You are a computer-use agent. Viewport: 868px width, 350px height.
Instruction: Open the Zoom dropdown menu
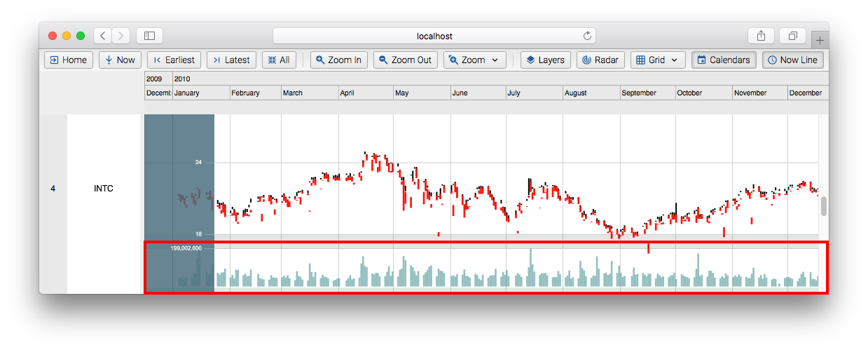(x=474, y=60)
